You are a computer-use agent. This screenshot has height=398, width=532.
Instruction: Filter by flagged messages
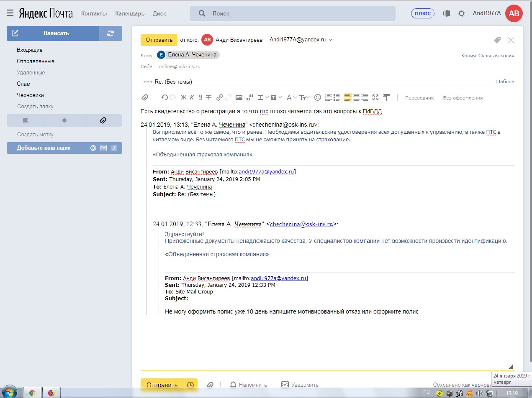26,120
